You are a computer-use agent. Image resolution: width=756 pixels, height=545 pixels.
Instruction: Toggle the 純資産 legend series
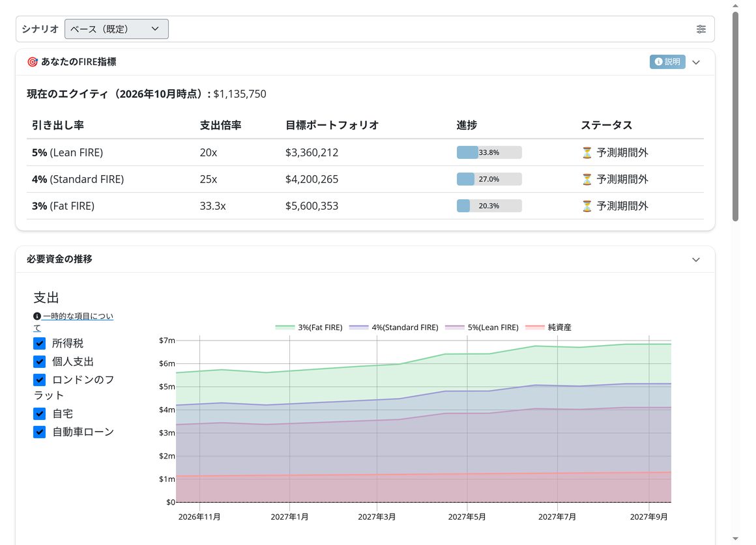548,327
